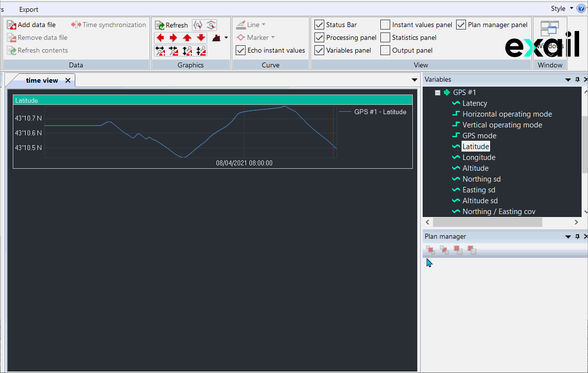Pin the Variables panel with pushpin icon

pyautogui.click(x=577, y=79)
